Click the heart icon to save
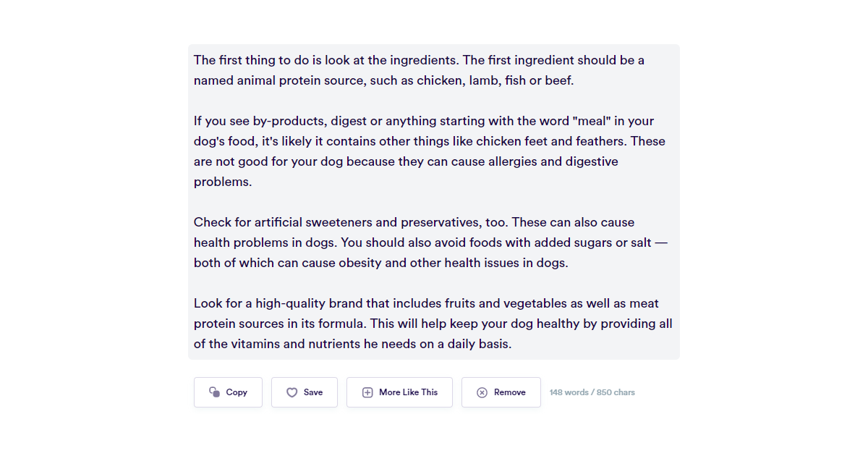 pos(292,392)
